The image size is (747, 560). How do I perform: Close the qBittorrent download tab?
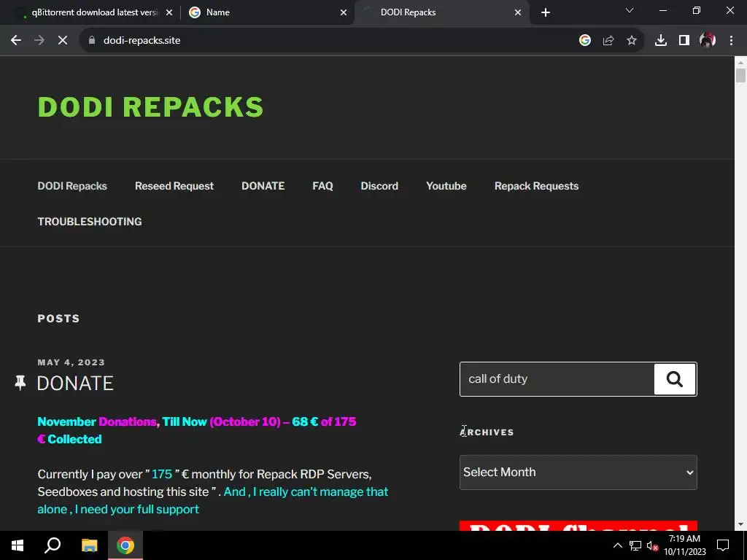(x=169, y=12)
